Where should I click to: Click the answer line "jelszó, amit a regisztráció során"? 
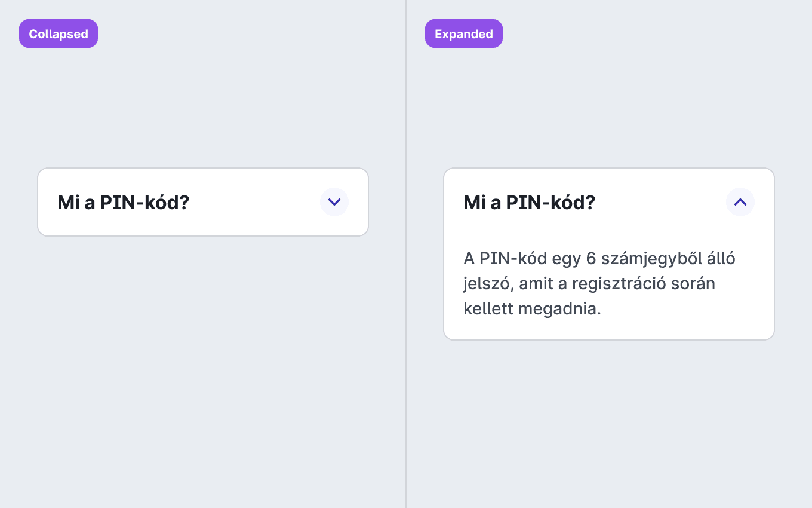click(x=589, y=284)
